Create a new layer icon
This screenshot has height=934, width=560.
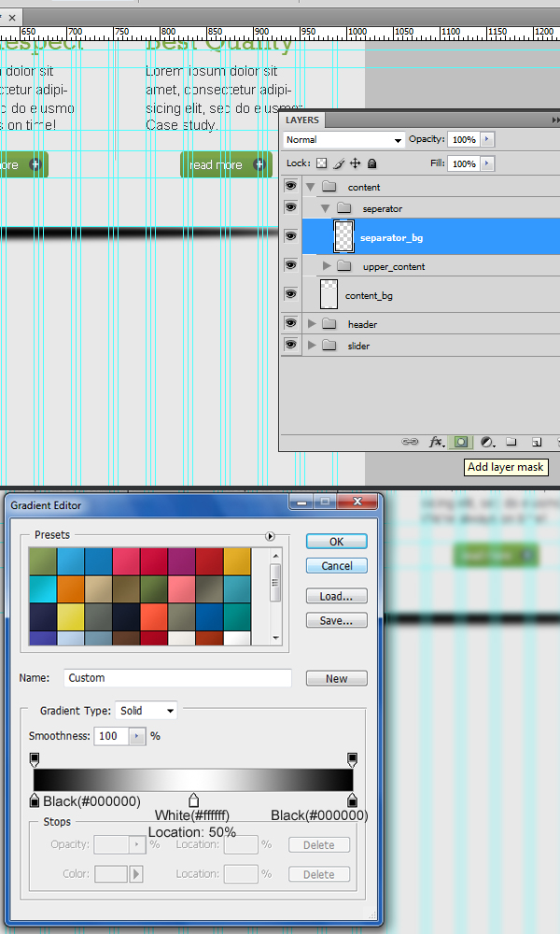536,442
